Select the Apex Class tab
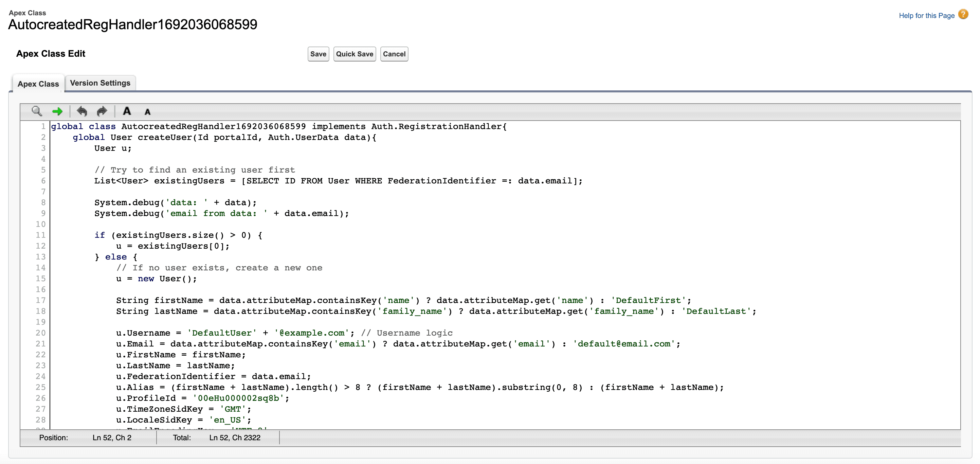Screen dimensions: 980x464 click(38, 84)
